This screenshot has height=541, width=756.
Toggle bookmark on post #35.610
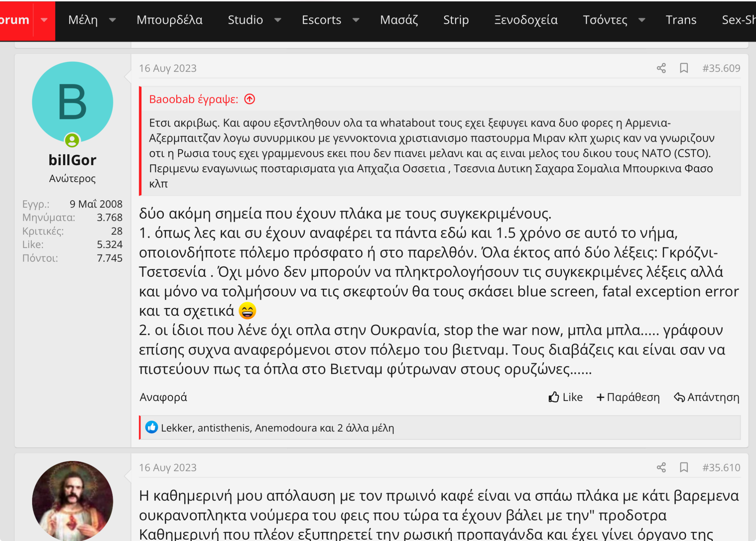684,467
